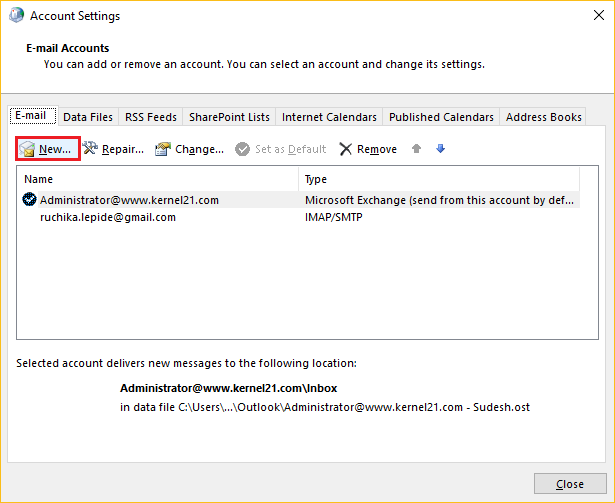Click the Repair tools icon
Image resolution: width=615 pixels, height=503 pixels.
90,148
